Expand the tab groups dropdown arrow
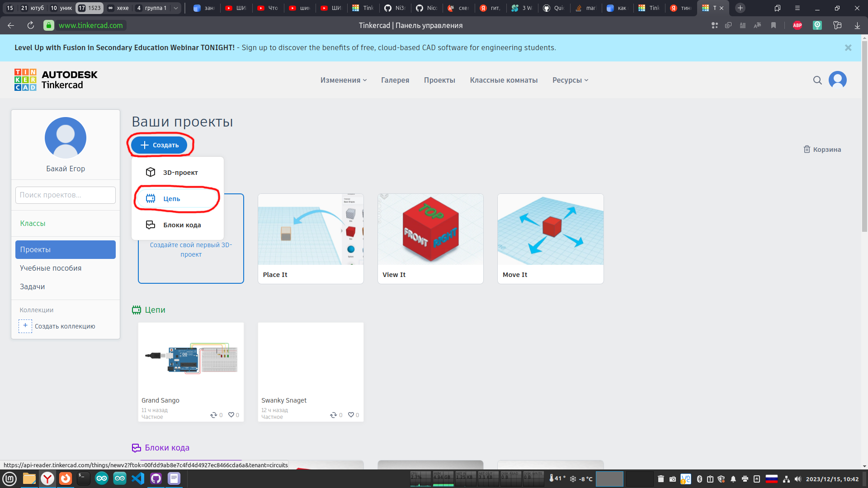Image resolution: width=868 pixels, height=488 pixels. pyautogui.click(x=176, y=8)
